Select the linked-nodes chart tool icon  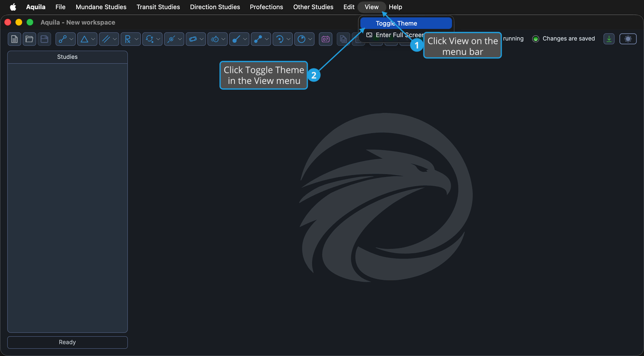[62, 39]
